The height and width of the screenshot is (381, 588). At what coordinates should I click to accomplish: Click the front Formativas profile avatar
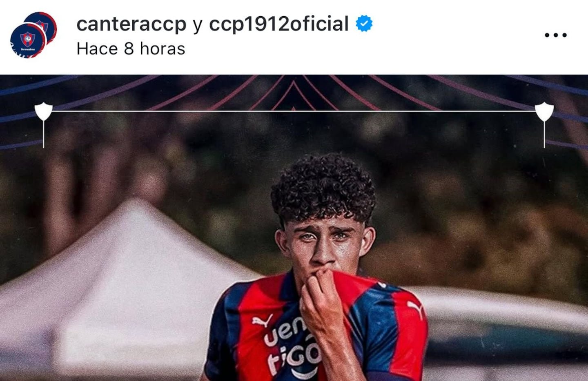click(x=28, y=41)
